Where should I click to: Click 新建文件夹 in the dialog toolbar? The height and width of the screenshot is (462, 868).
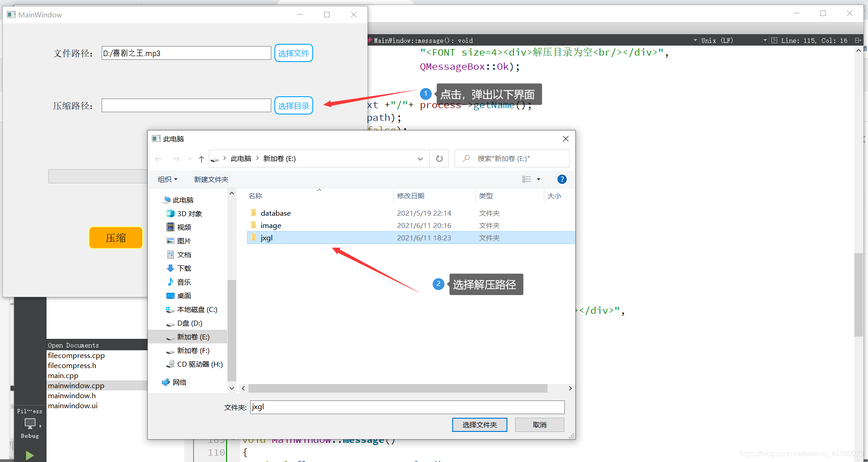(211, 179)
